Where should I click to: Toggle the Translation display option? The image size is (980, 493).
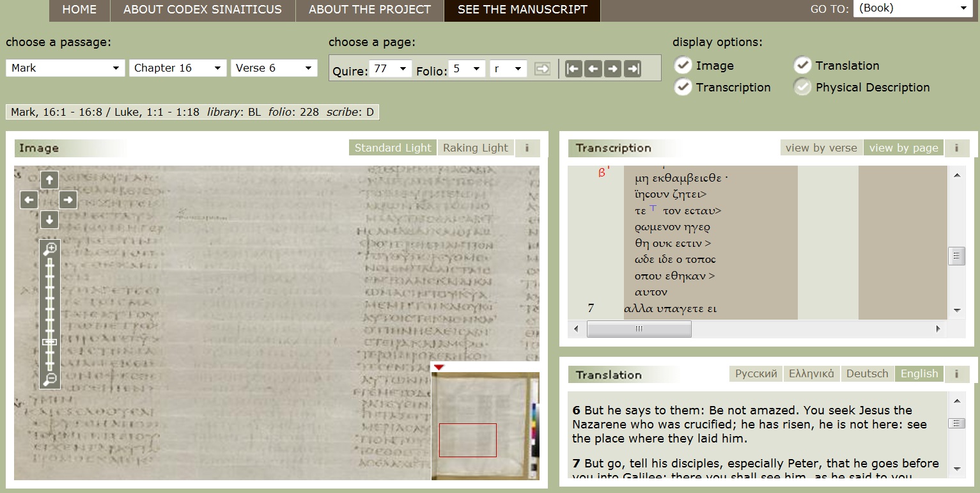tap(802, 65)
